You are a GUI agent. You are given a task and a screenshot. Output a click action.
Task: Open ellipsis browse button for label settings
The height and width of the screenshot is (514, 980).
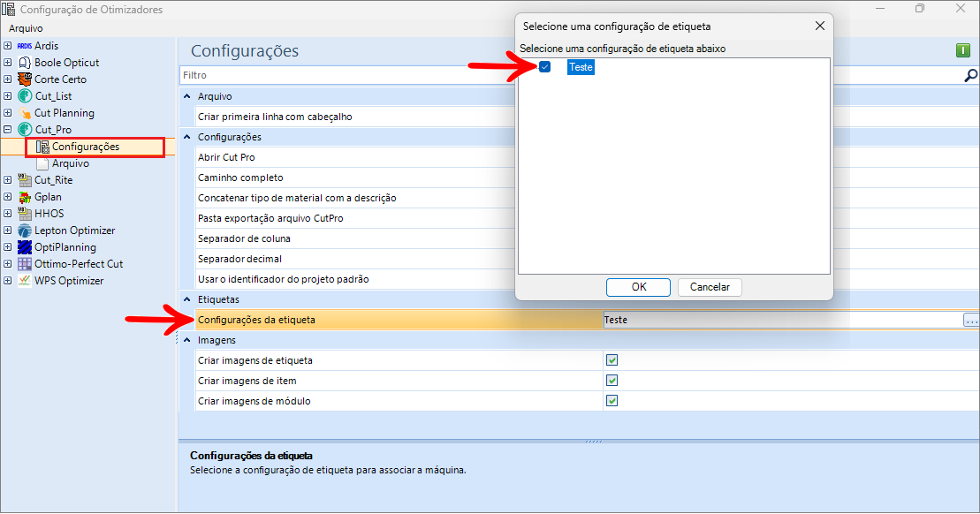[x=970, y=320]
